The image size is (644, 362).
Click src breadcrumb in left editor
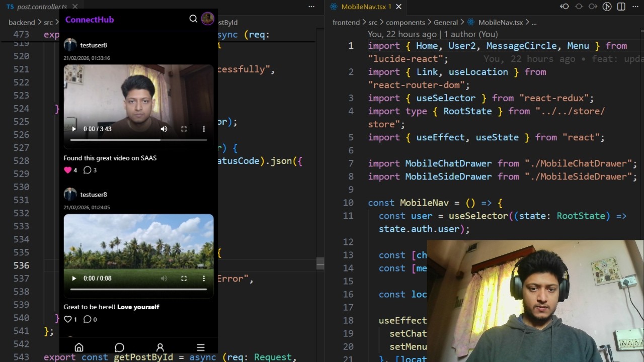[x=48, y=23]
